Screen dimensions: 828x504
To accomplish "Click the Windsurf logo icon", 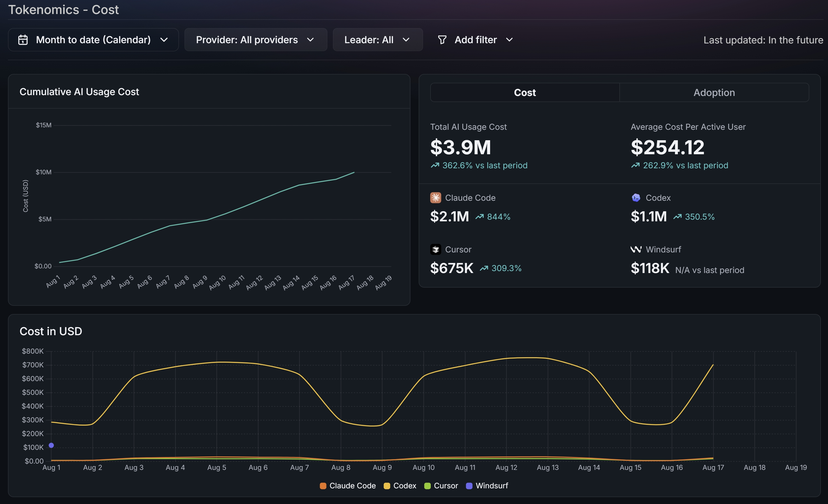I will pyautogui.click(x=636, y=249).
